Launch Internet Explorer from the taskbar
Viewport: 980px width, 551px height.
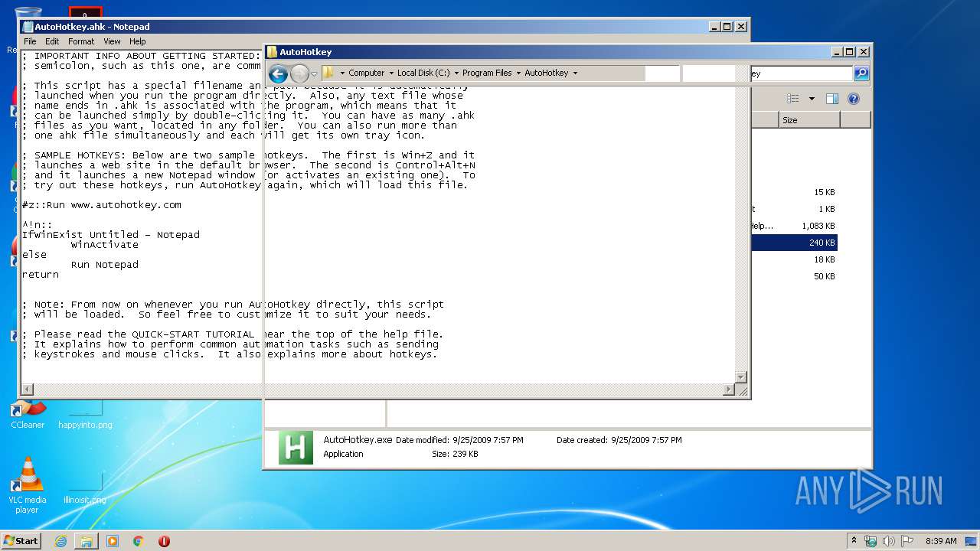60,541
